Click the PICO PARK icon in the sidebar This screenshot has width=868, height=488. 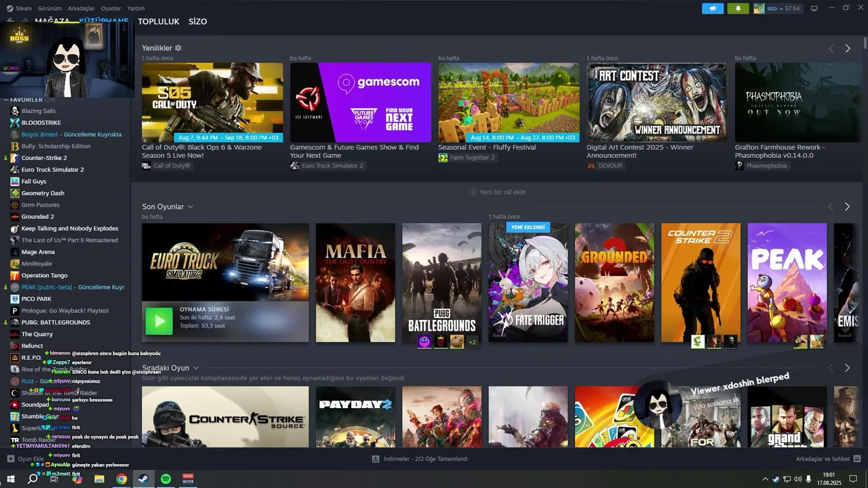15,299
